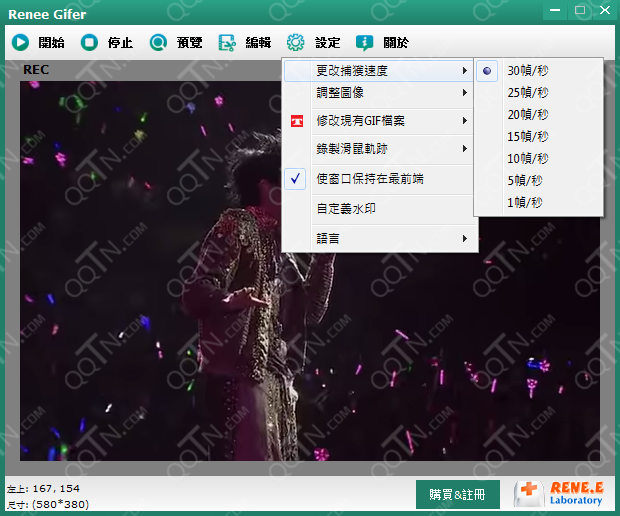Choose 15幀/秒 capture speed

[x=526, y=137]
